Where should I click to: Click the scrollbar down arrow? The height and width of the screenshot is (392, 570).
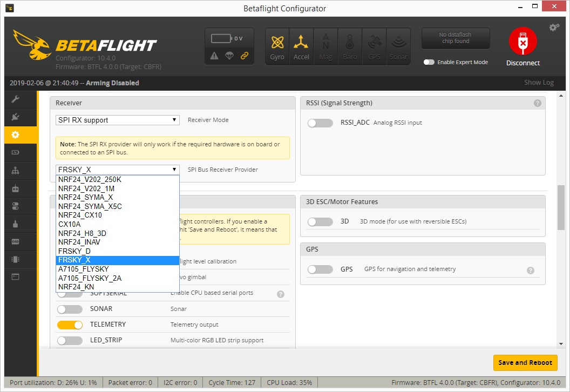[x=561, y=343]
